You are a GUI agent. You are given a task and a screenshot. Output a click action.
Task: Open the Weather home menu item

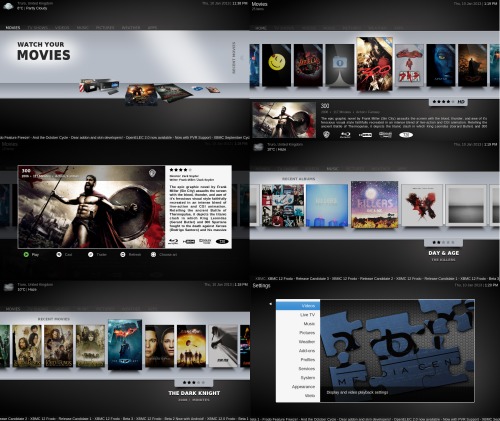(131, 28)
